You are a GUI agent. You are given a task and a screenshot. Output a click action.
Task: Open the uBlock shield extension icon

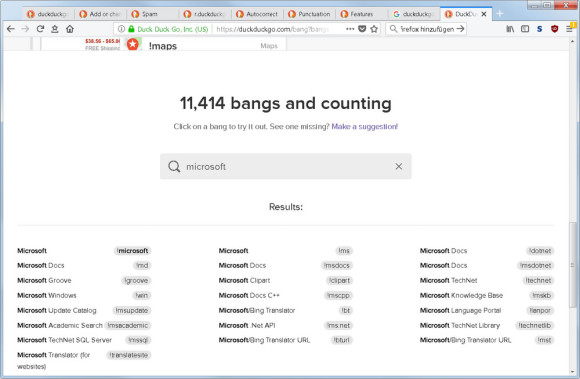coord(554,29)
